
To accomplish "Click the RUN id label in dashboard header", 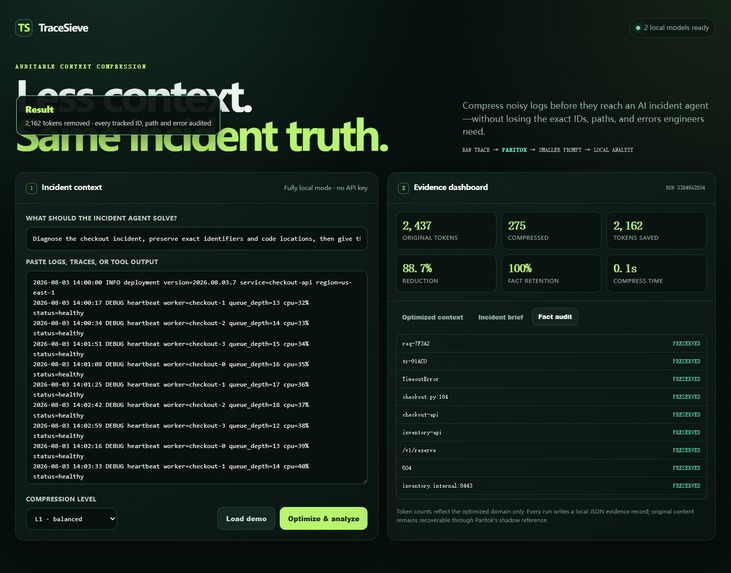I will point(685,188).
